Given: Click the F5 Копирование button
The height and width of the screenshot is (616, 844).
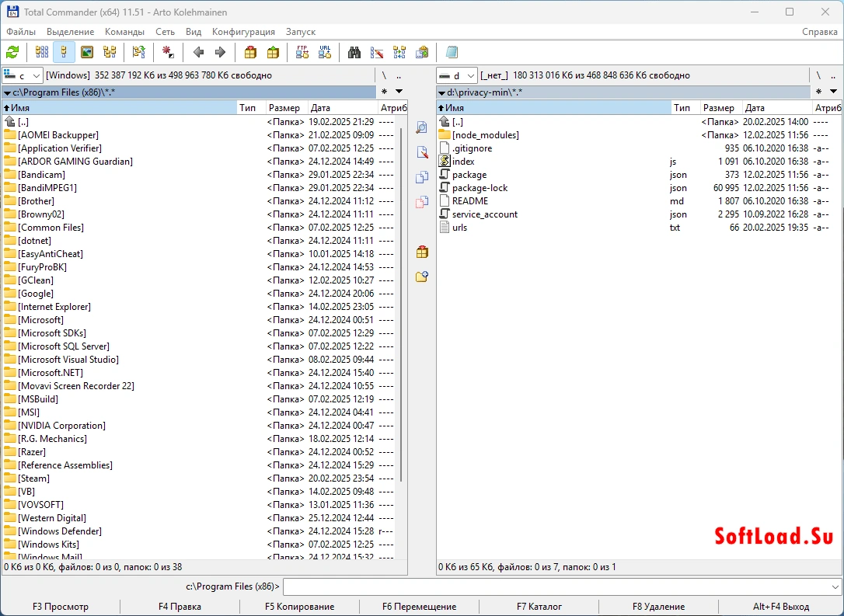Looking at the screenshot, I should pos(299,607).
